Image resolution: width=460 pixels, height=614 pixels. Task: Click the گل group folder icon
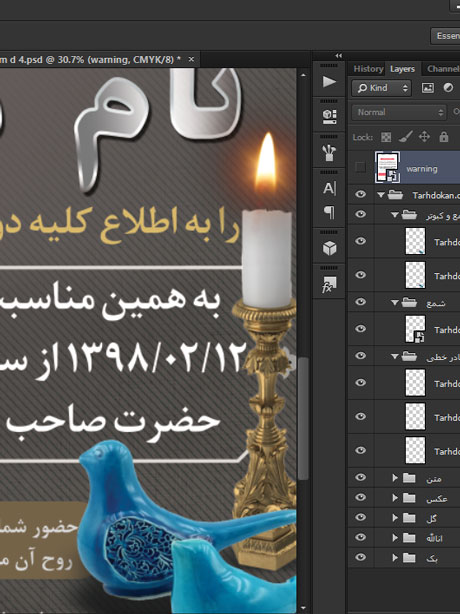coord(409,518)
